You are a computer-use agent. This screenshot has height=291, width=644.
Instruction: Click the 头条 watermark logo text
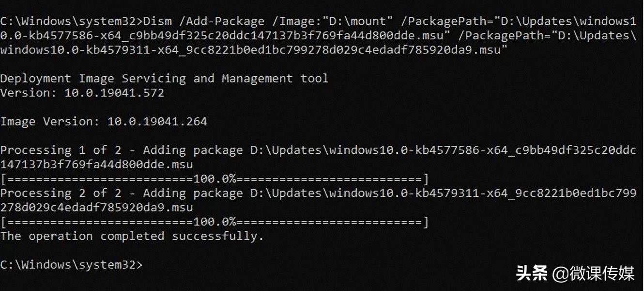click(x=531, y=273)
